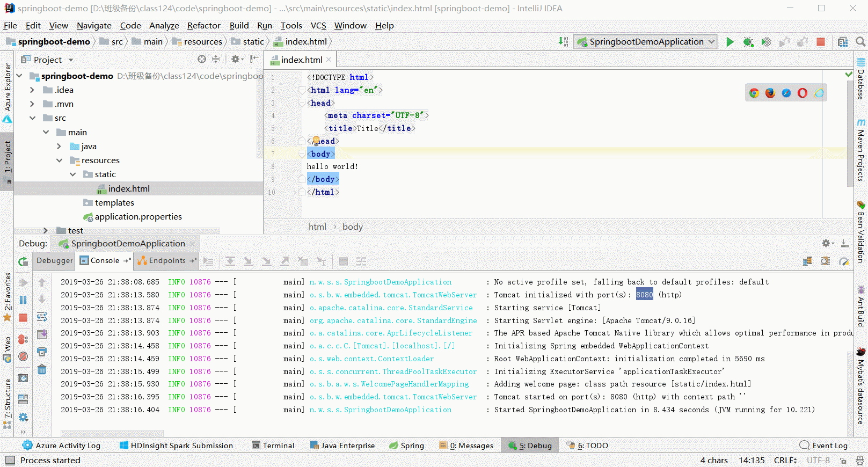Open index.html in Opera browser icon
868x467 pixels.
click(x=803, y=93)
